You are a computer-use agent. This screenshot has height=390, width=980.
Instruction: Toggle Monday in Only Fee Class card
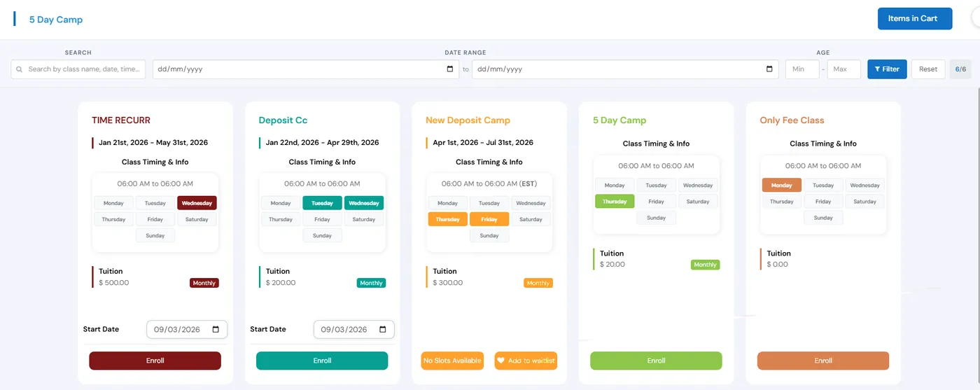(x=781, y=186)
